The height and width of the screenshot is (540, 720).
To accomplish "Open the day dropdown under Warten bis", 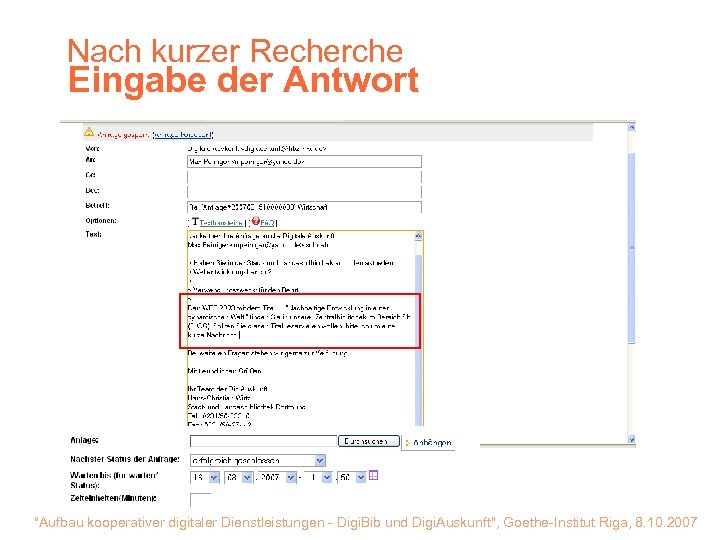I will pos(214,478).
